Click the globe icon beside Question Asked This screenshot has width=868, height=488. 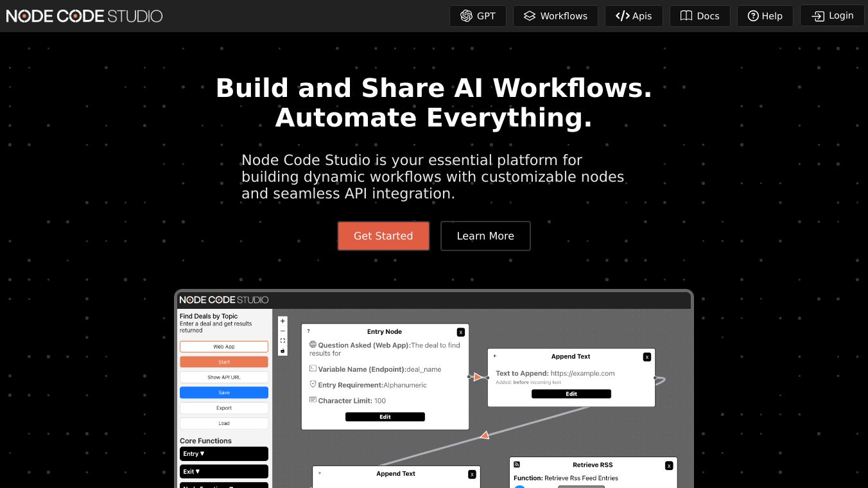point(313,345)
